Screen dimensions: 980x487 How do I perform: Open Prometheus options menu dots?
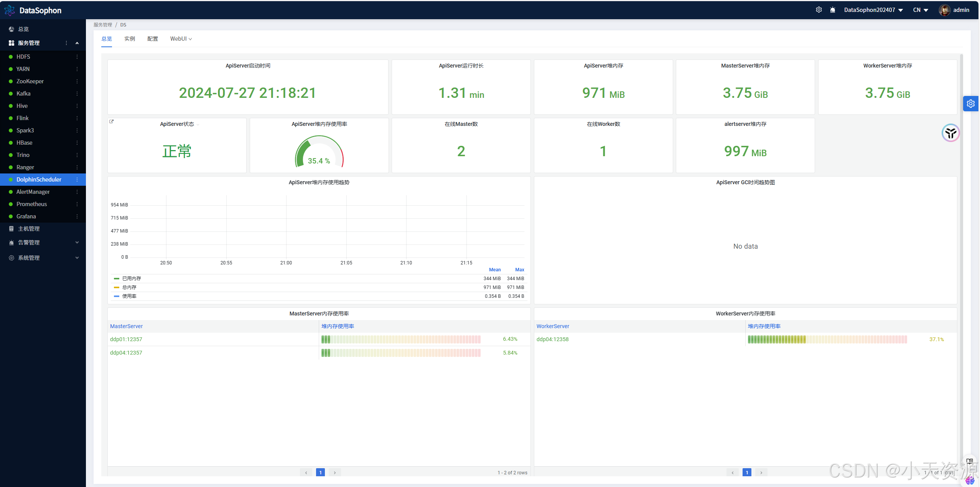click(77, 204)
